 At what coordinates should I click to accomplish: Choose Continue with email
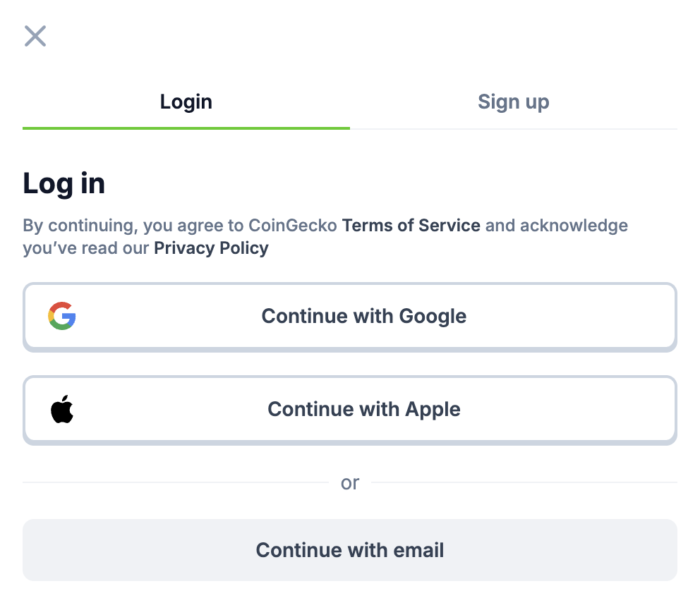[x=350, y=550]
